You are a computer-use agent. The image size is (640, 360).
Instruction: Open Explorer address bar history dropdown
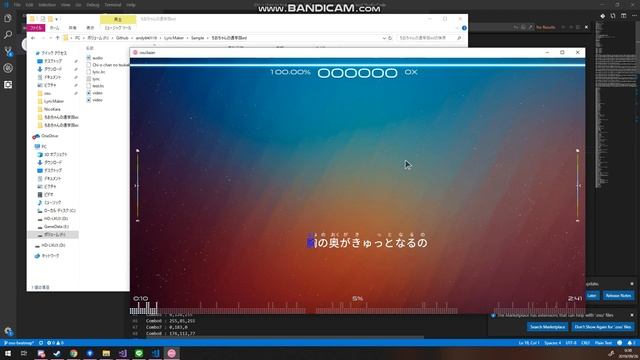384,38
